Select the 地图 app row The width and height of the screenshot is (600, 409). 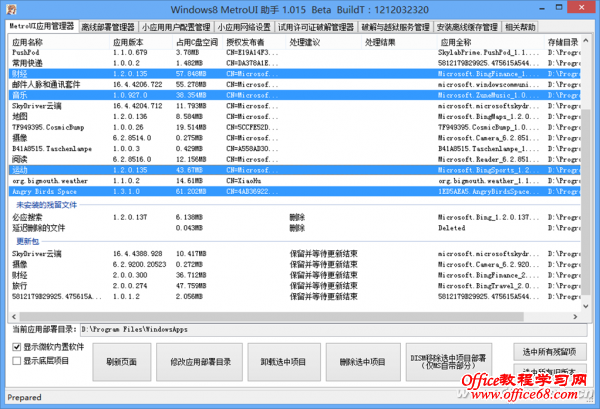(x=295, y=117)
